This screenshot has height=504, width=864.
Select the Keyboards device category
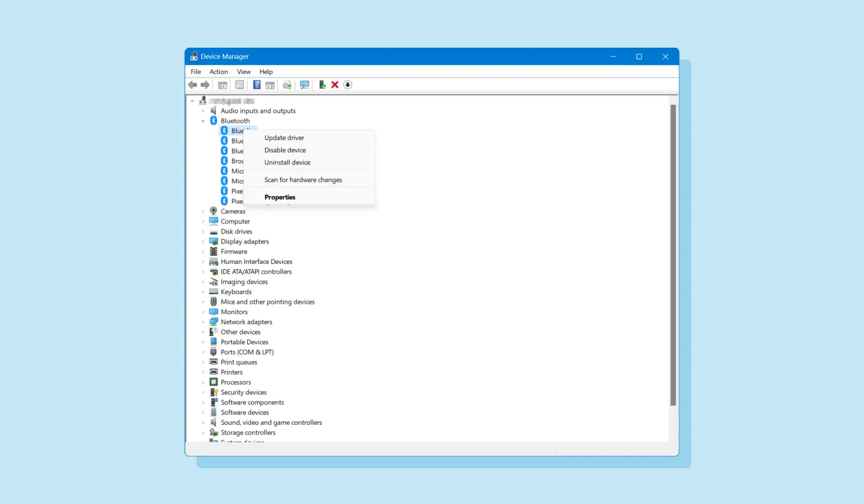click(236, 291)
